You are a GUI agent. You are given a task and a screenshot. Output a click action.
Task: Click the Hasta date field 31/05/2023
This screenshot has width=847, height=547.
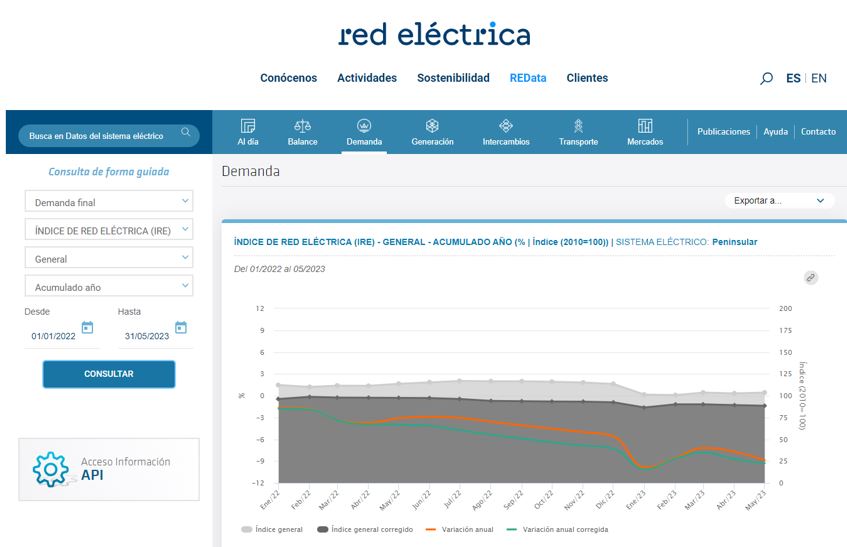tap(147, 336)
